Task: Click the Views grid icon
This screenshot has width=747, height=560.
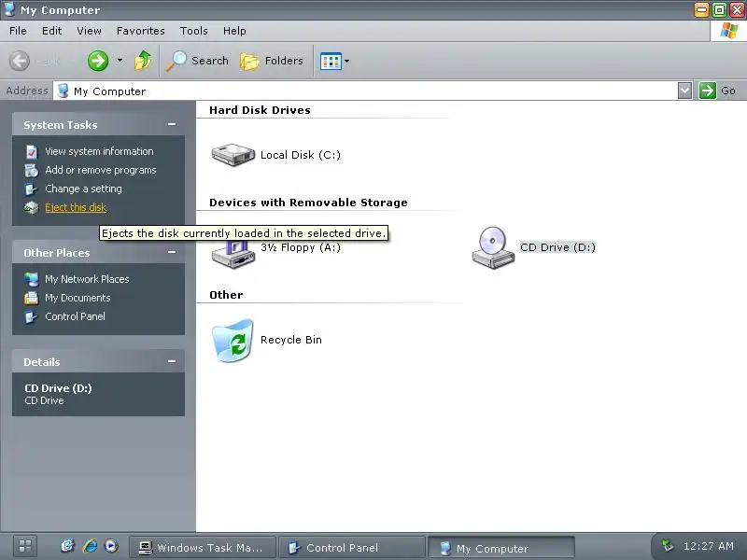Action: click(331, 61)
